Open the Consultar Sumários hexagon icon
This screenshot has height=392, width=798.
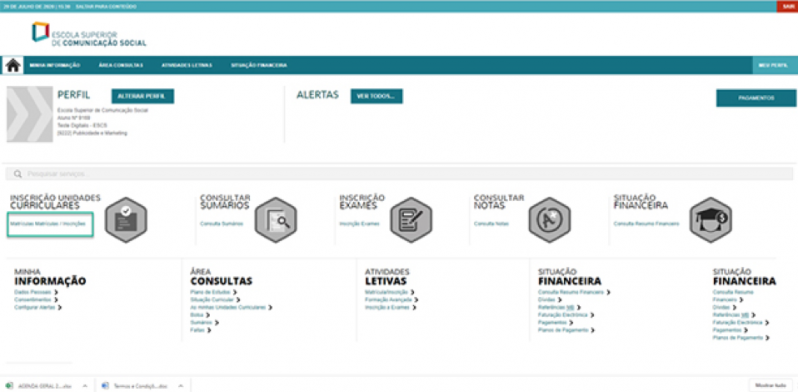click(x=276, y=220)
